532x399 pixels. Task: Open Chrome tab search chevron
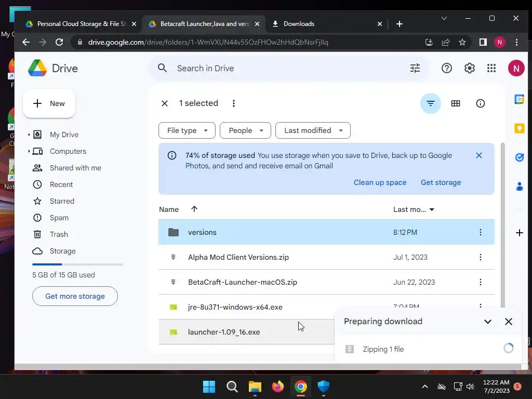pos(444,18)
